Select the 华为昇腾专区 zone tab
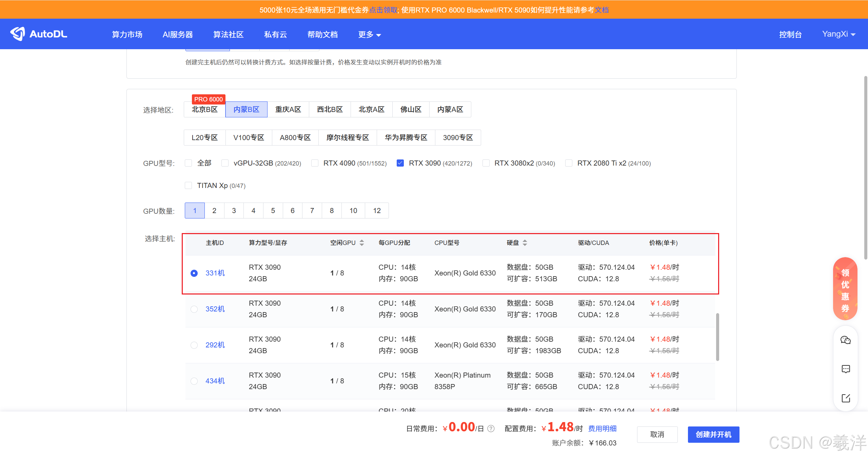 tap(406, 138)
